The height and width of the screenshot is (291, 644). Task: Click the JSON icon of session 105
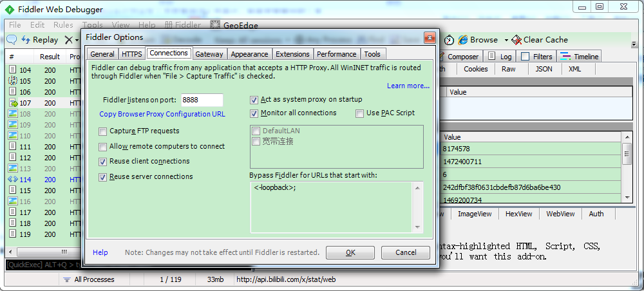[13, 81]
